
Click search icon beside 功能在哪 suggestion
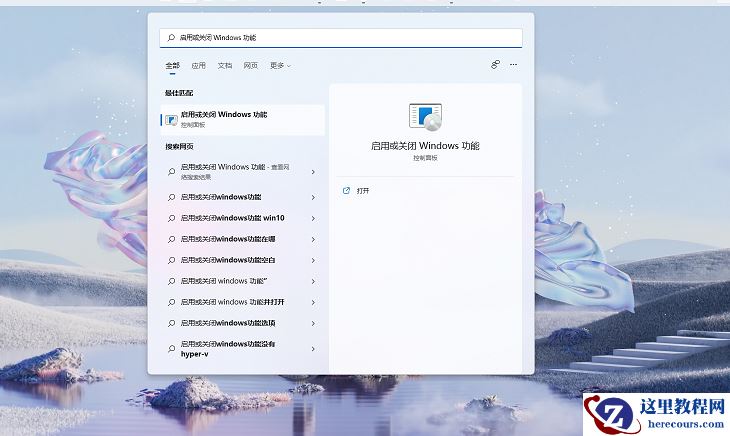[x=171, y=239]
